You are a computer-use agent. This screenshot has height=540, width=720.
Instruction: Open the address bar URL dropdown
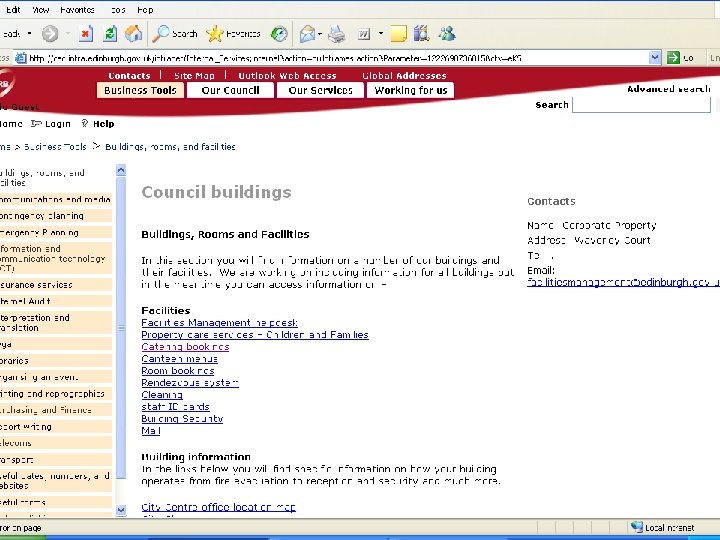click(655, 58)
